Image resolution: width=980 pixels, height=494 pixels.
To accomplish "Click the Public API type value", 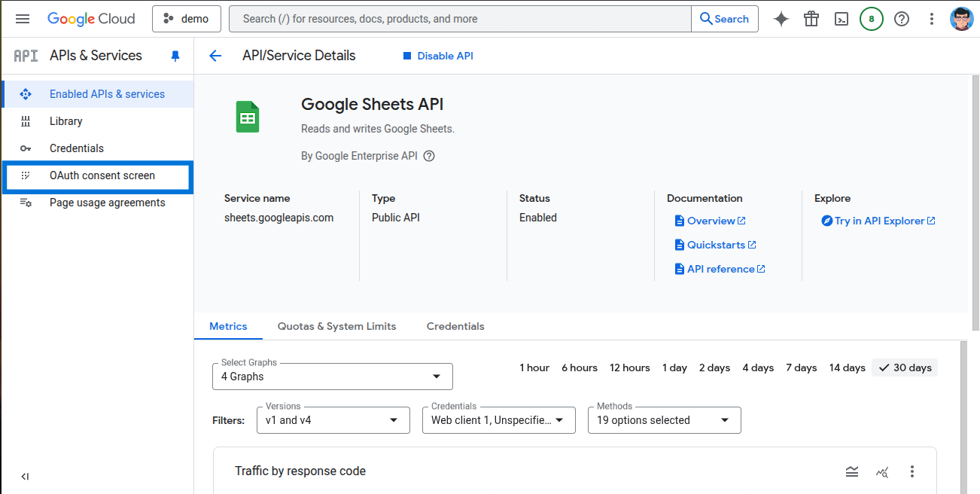I will [x=396, y=218].
